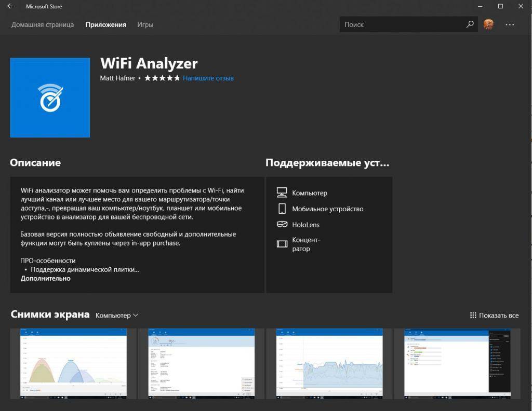Open the network details screenshot thumbnail

[x=201, y=363]
